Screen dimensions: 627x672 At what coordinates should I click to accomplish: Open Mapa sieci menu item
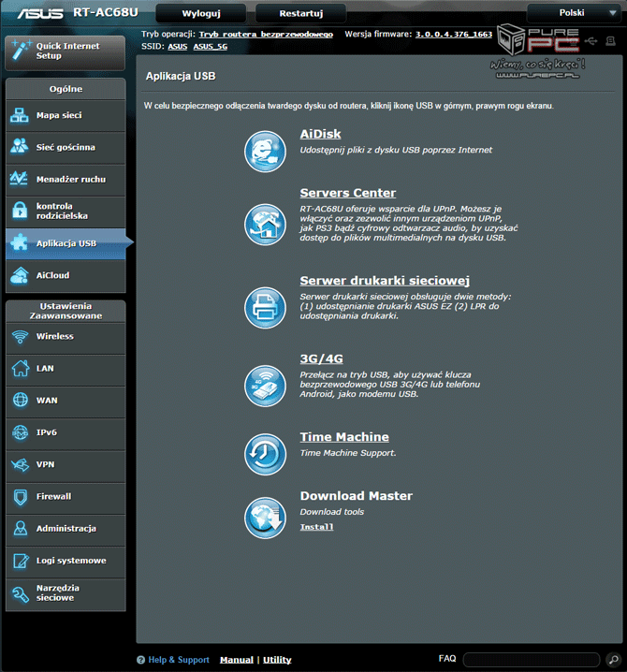[66, 116]
